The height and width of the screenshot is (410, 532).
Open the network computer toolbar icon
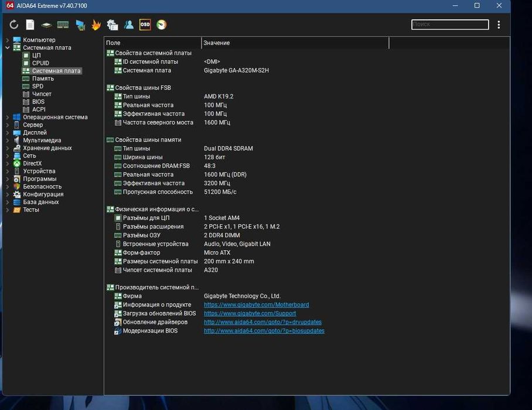[x=80, y=25]
